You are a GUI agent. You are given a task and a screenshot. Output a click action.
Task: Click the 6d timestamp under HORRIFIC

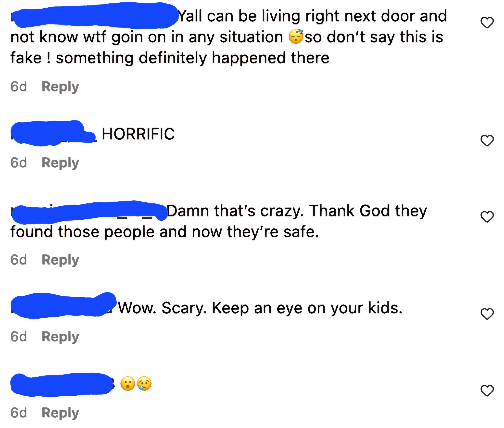[x=19, y=163]
